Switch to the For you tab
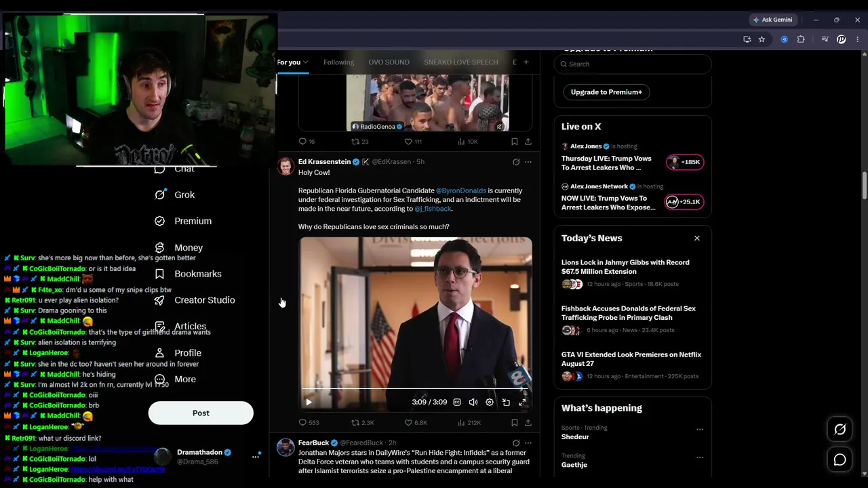 (292, 62)
